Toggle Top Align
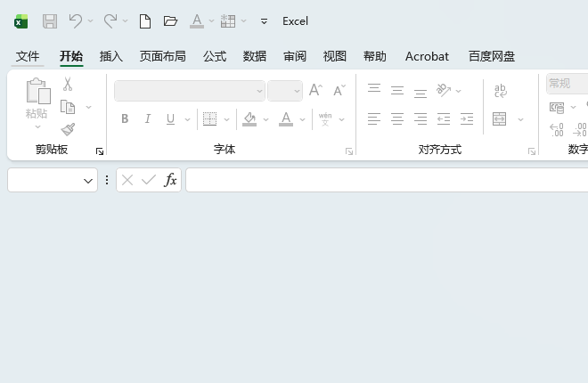The image size is (588, 383). pyautogui.click(x=374, y=89)
